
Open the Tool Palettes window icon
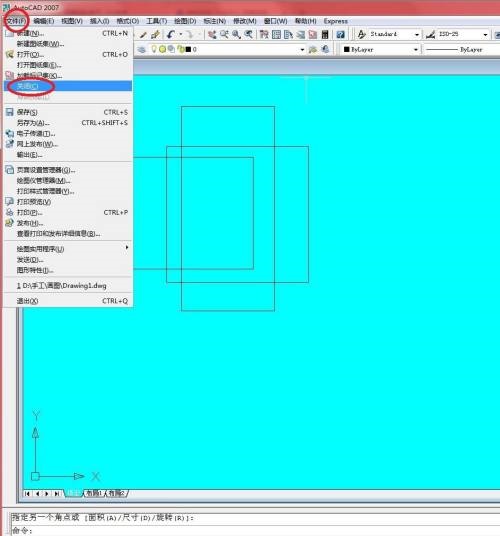coord(288,34)
